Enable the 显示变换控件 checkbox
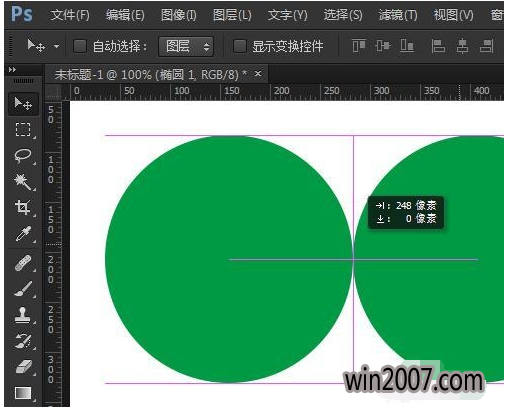Image resolution: width=509 pixels, height=407 pixels. click(240, 46)
